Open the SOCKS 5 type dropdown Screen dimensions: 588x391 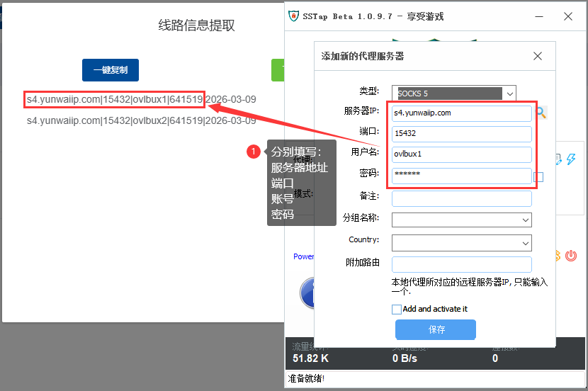[x=509, y=93]
